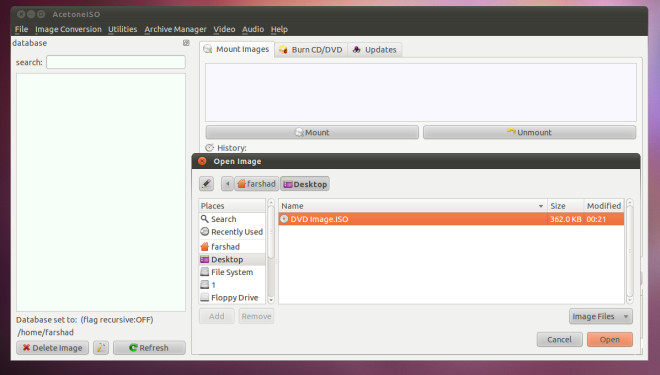Switch to the Mount Images tab
Image resolution: width=660 pixels, height=375 pixels.
237,49
